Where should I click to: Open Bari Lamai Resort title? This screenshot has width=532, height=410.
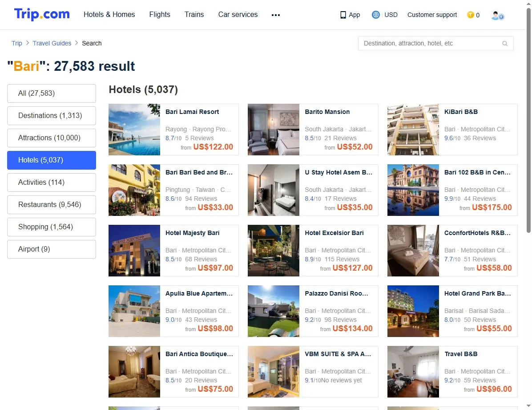[x=192, y=112]
